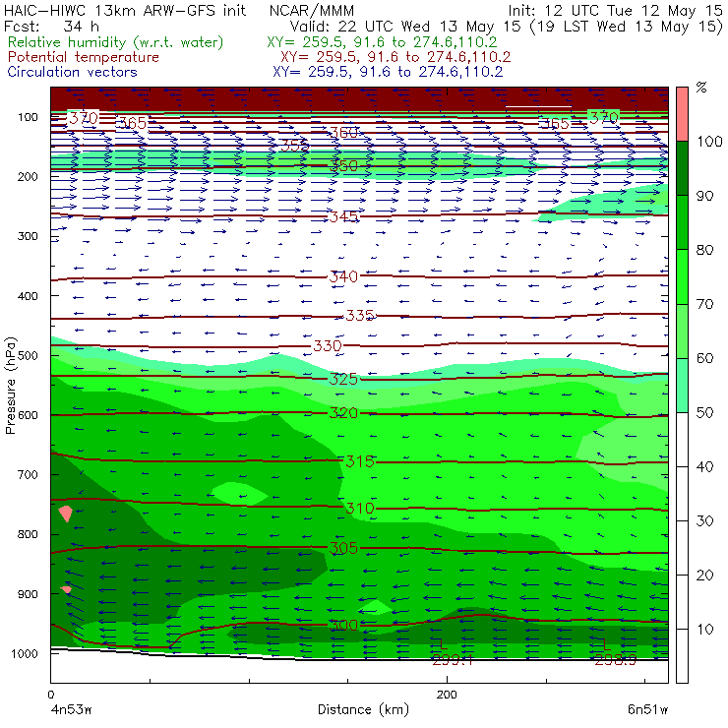Click the '1000' pressure axis tick label
Screen dimensions: 728x728
[x=25, y=653]
